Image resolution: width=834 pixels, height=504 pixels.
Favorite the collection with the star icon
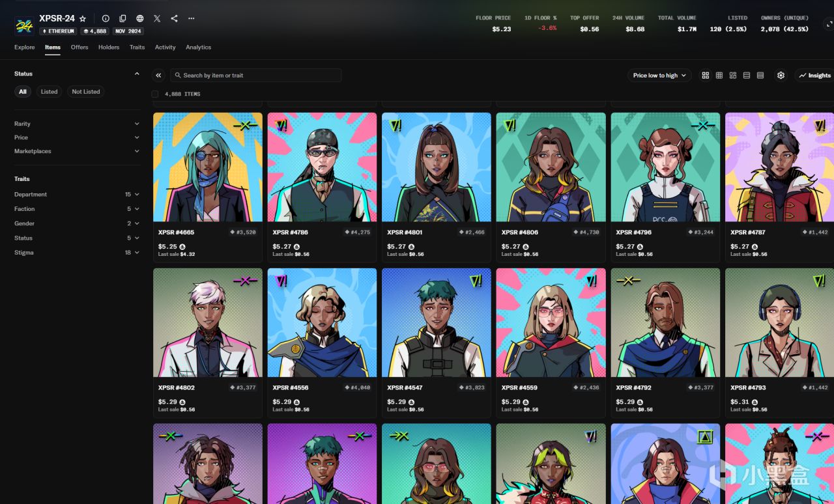click(x=83, y=19)
